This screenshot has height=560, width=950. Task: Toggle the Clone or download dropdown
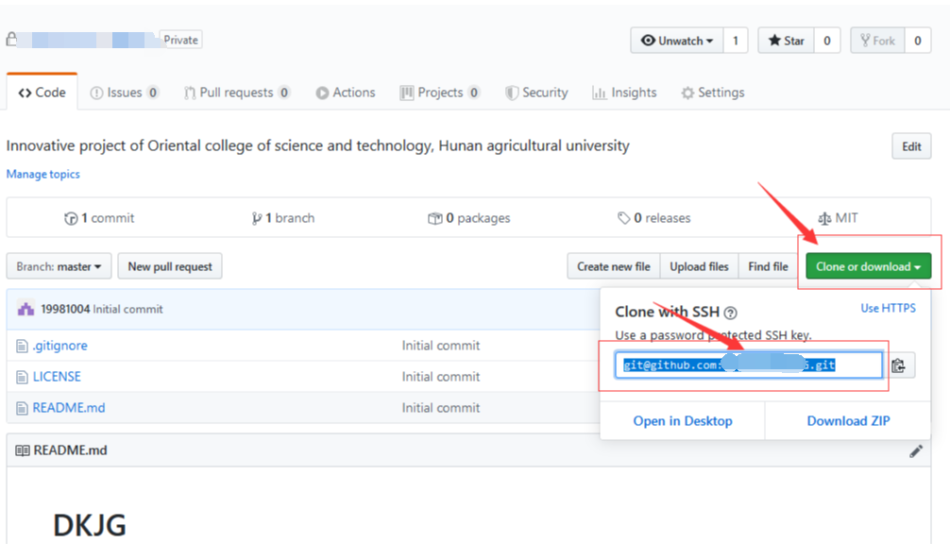coord(868,266)
